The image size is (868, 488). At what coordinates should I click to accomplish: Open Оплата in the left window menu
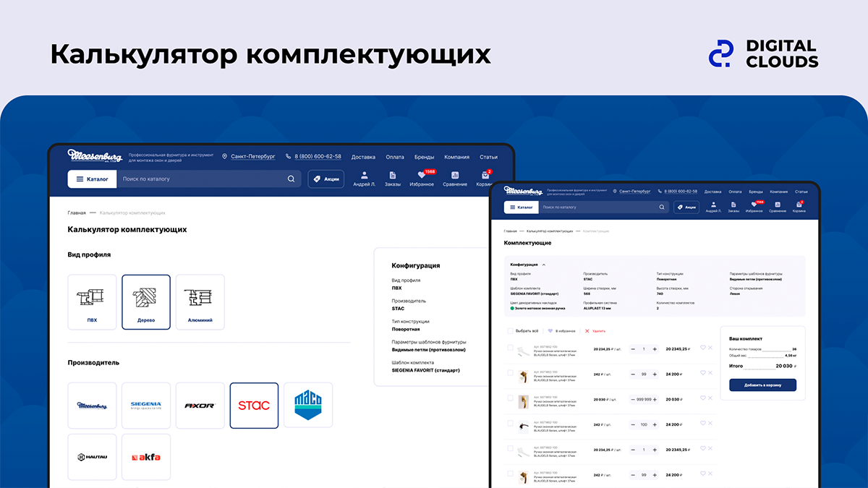395,157
